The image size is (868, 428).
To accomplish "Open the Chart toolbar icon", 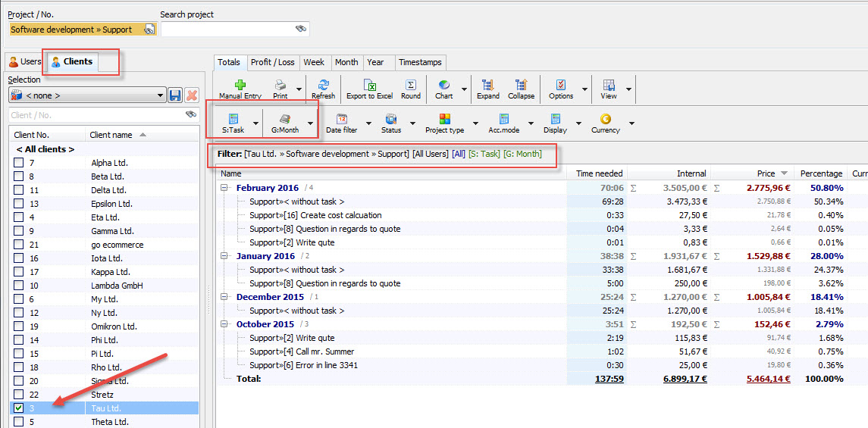I will click(444, 85).
